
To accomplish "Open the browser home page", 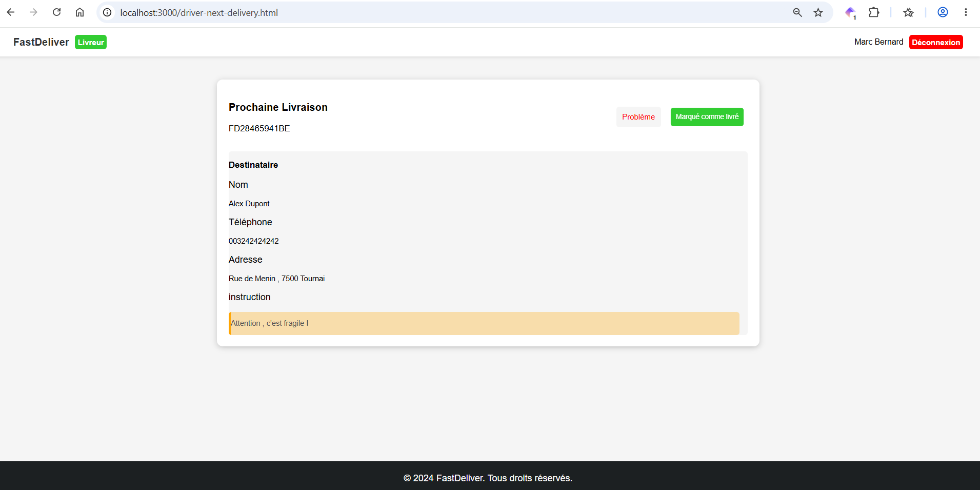I will coord(80,12).
